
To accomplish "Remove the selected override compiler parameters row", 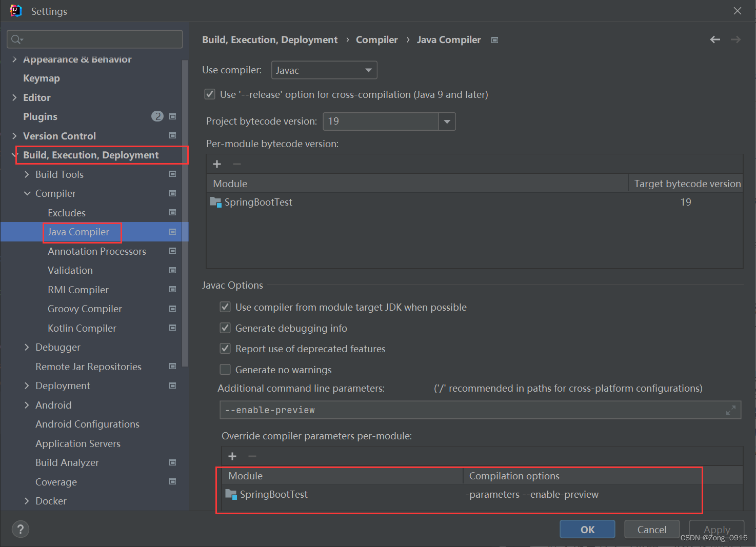I will click(x=252, y=456).
